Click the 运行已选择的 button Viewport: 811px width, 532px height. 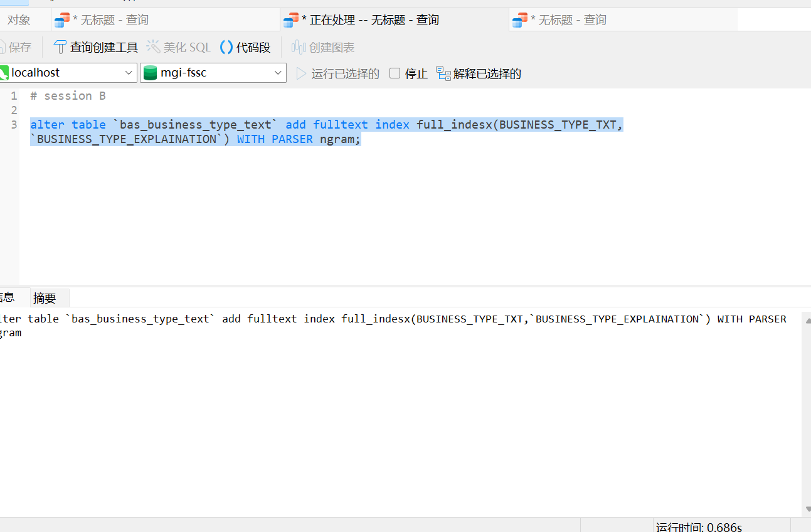345,73
